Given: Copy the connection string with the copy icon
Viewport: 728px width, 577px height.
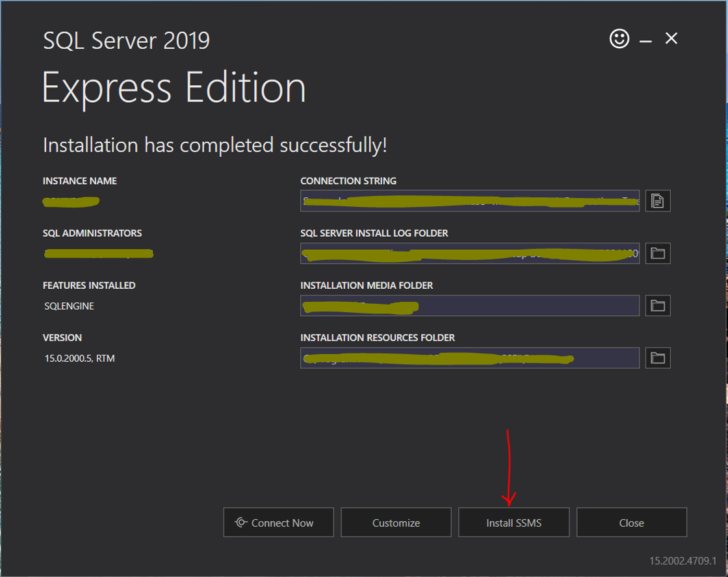Looking at the screenshot, I should pos(657,201).
